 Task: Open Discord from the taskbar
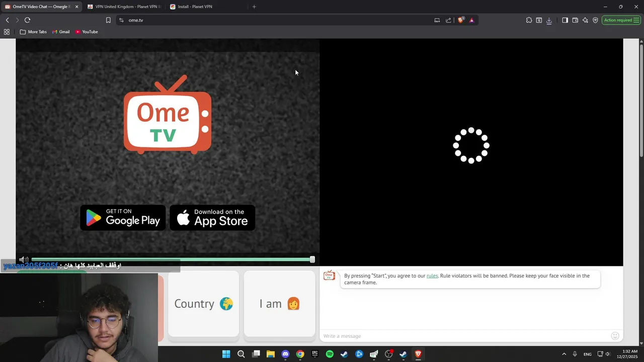coord(285,354)
